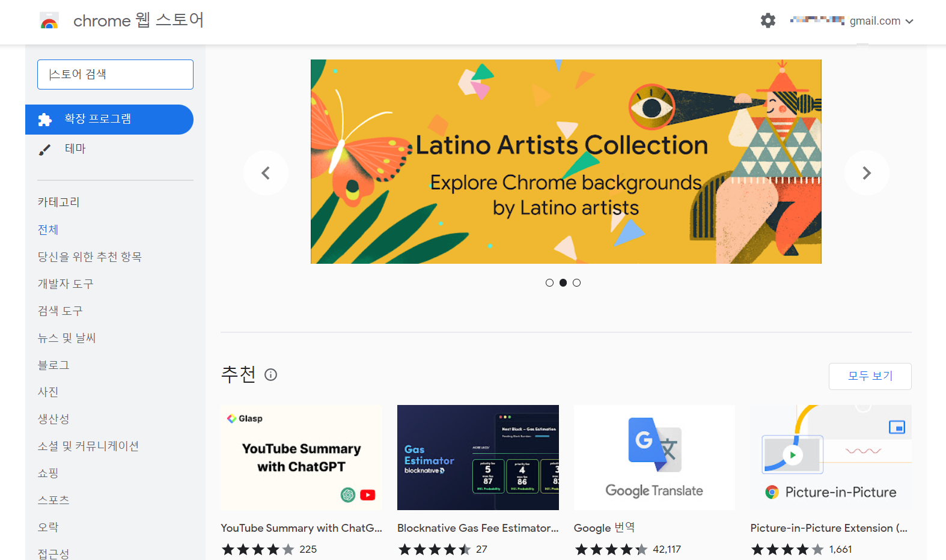The width and height of the screenshot is (946, 560).
Task: Click the puzzle piece extensions icon
Action: 45,120
